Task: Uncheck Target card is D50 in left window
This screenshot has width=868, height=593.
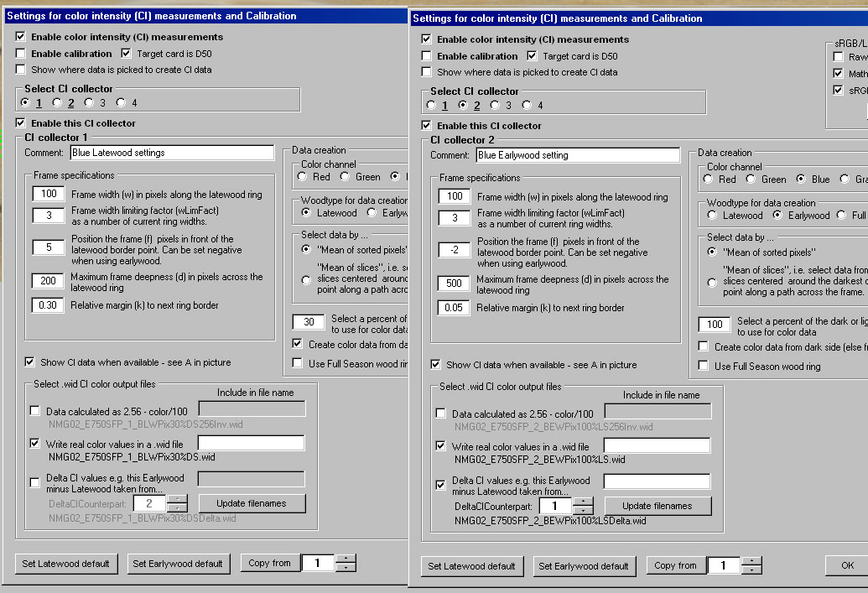Action: (x=126, y=53)
